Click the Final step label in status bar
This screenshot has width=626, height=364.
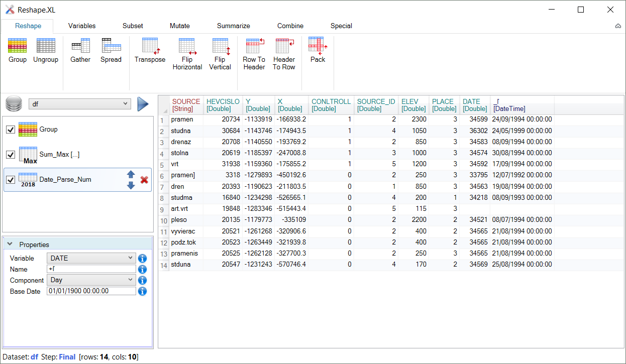pos(67,357)
